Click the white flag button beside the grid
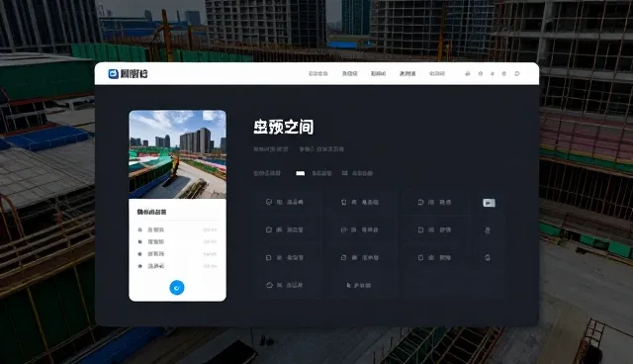 (x=489, y=203)
